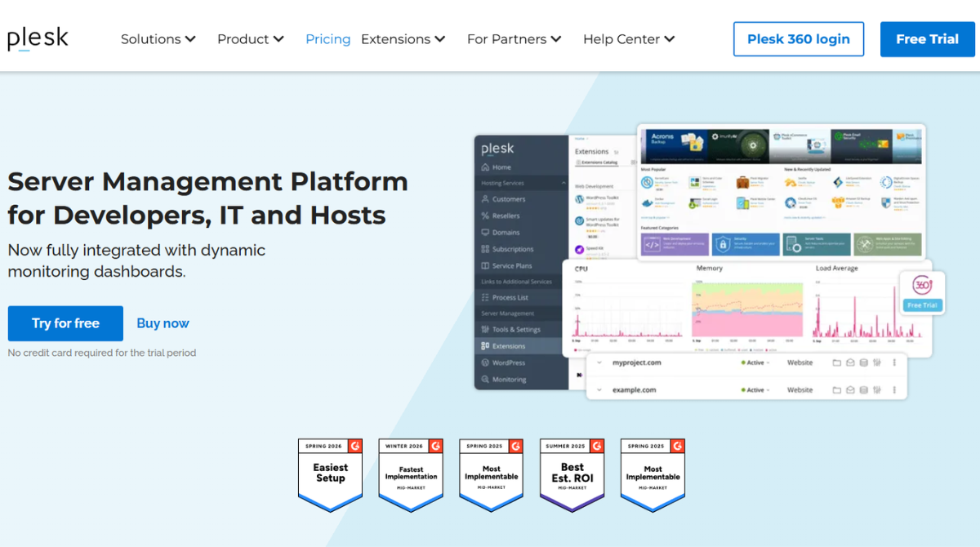Open the Active status dropdown for myproject.com

coord(755,362)
